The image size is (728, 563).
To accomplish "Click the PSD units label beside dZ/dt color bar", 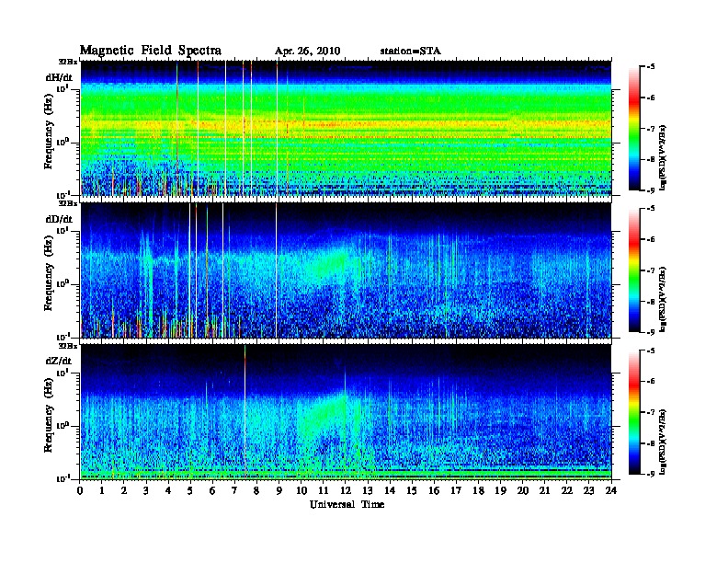I will 663,442.
